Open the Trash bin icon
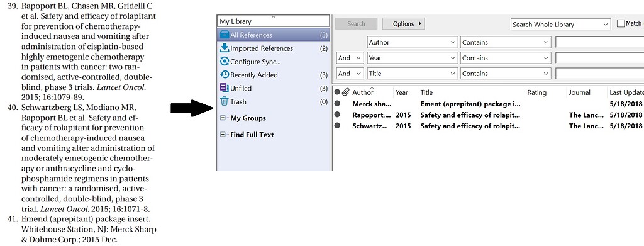 [225, 101]
